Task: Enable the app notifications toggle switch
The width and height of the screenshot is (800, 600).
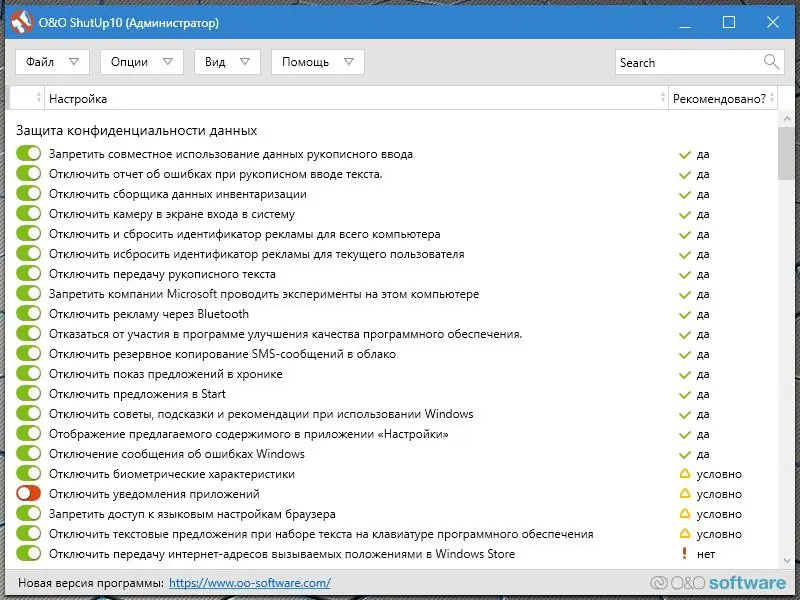Action: click(29, 494)
